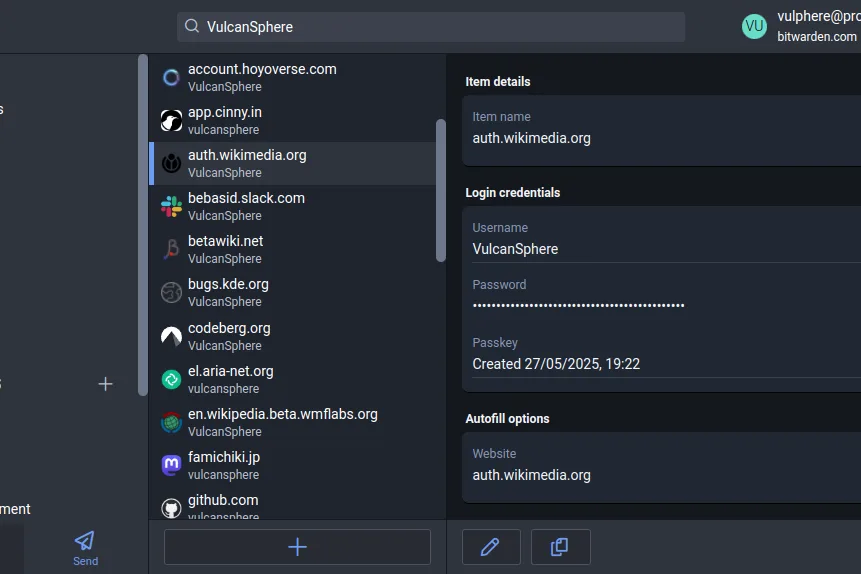Click the Wikimedia logo icon
Image resolution: width=861 pixels, height=574 pixels.
tap(171, 163)
